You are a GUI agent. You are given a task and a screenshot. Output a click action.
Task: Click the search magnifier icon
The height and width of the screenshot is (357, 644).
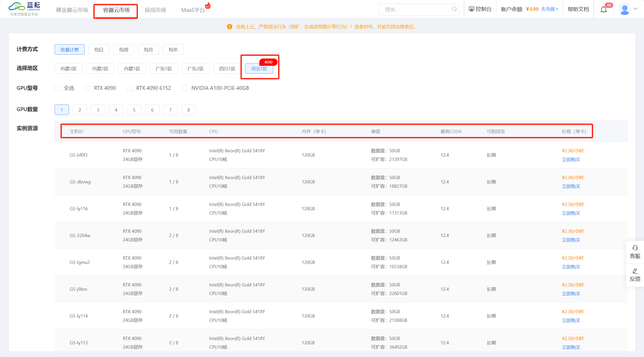(x=454, y=9)
